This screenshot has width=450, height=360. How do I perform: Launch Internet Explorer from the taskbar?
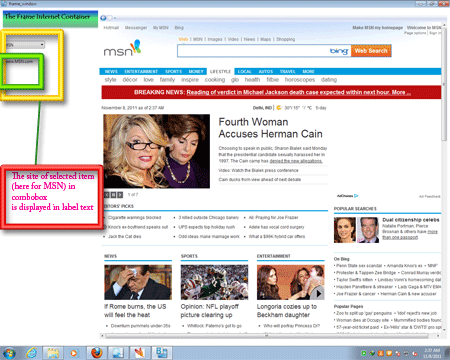tap(32, 353)
